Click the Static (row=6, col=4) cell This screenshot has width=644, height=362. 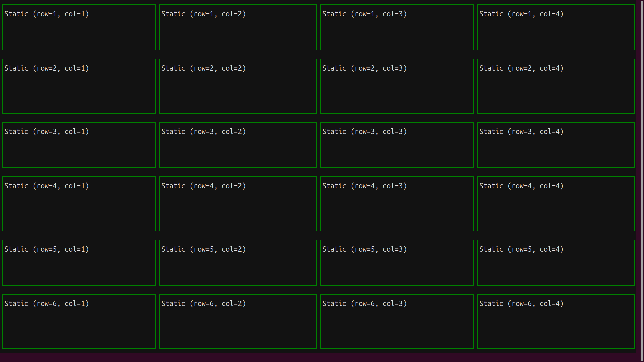[x=555, y=321]
